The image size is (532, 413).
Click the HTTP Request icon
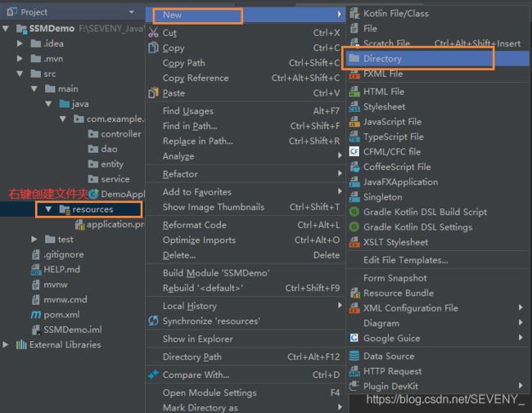(354, 371)
